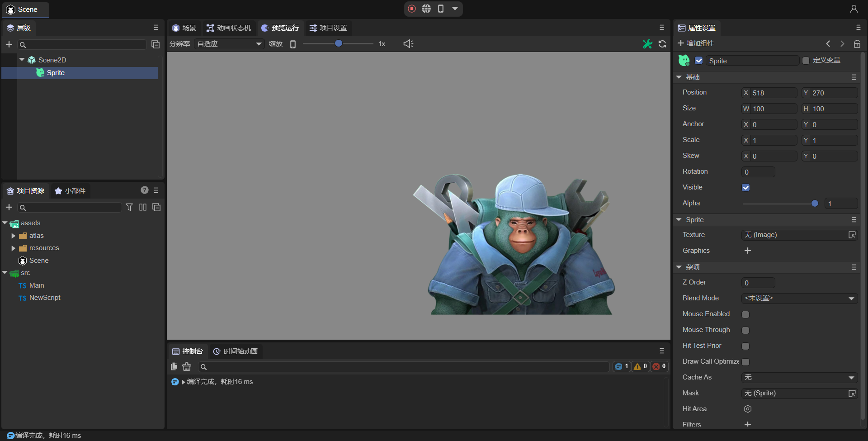Add a Graphics entry with plus button

click(748, 251)
